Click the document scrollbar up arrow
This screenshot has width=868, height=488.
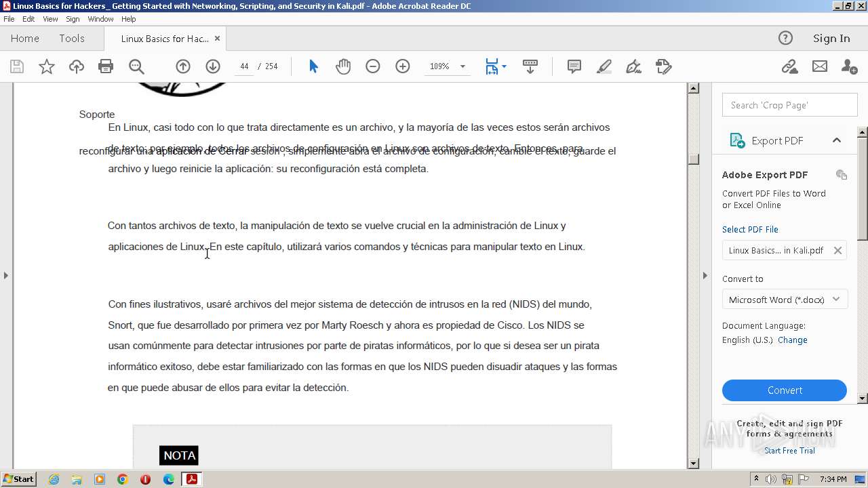(x=693, y=88)
